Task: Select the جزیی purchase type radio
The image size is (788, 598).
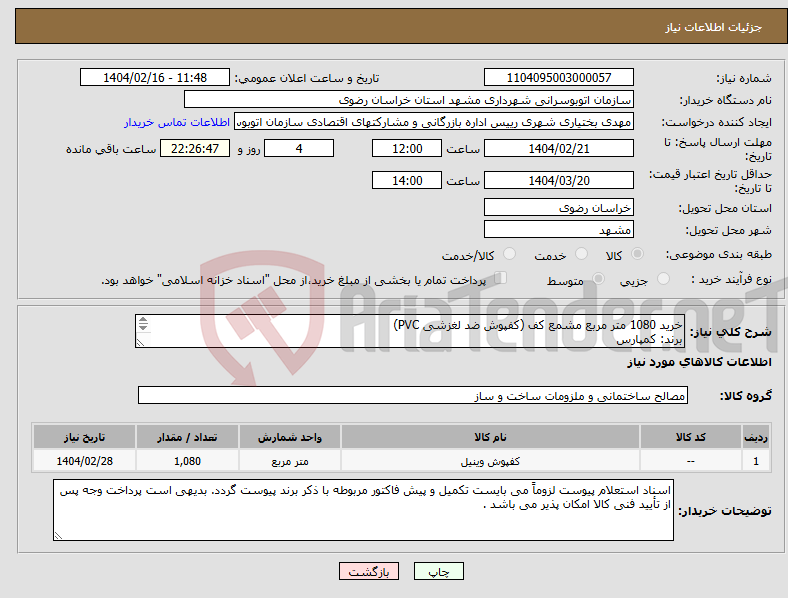Action: pyautogui.click(x=663, y=278)
